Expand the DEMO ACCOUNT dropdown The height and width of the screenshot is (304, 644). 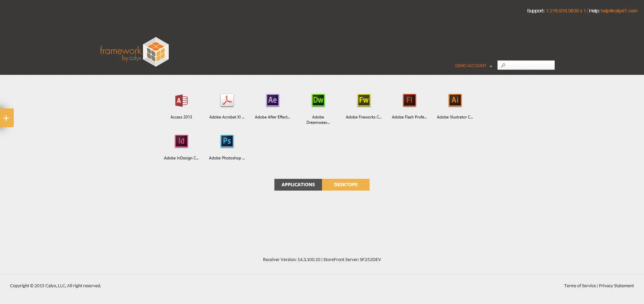click(473, 66)
